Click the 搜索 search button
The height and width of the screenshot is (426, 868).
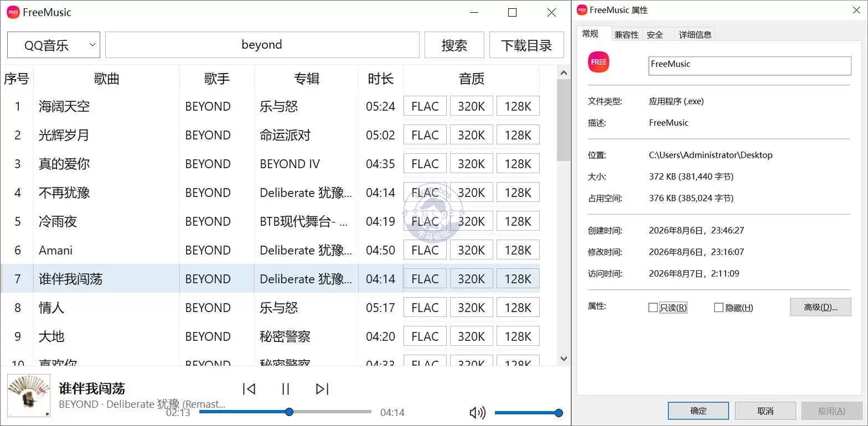tap(454, 45)
